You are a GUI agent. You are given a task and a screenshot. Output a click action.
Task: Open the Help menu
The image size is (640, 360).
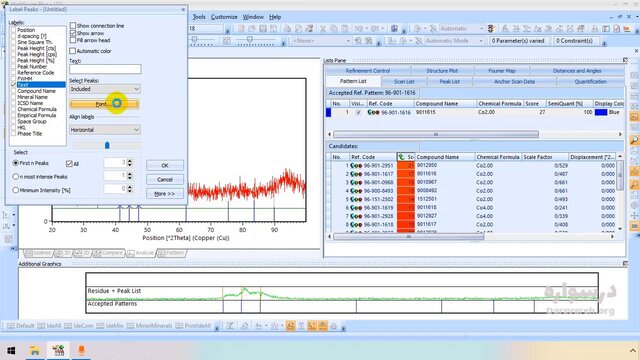(x=275, y=17)
